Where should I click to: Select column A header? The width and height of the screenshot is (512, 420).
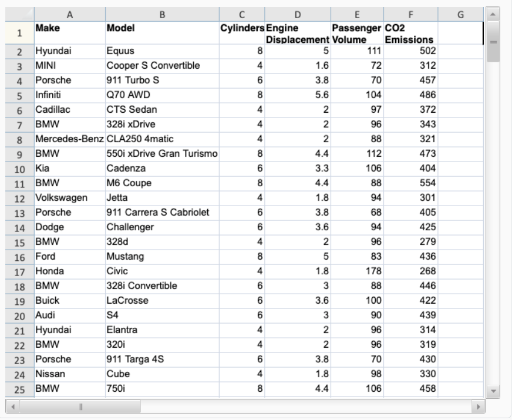pyautogui.click(x=69, y=12)
